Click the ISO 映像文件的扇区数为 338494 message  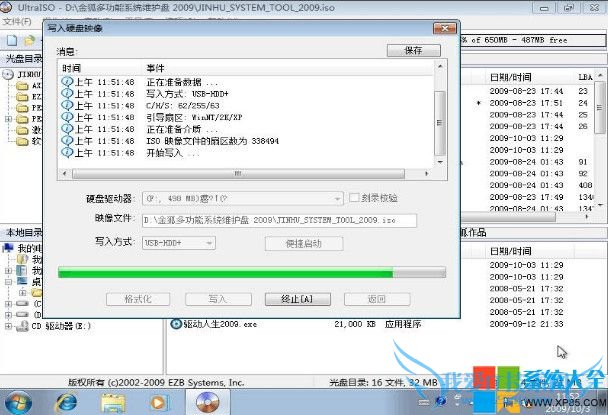click(x=212, y=141)
